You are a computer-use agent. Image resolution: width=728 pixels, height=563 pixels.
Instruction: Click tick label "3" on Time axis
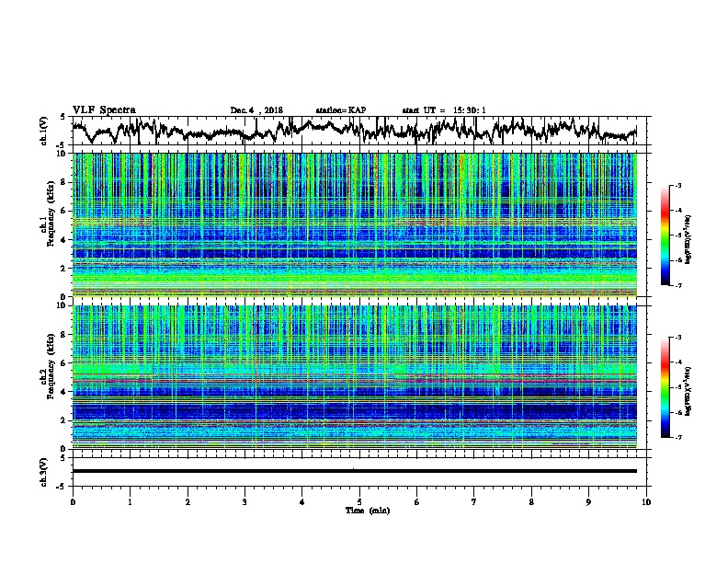(x=245, y=502)
